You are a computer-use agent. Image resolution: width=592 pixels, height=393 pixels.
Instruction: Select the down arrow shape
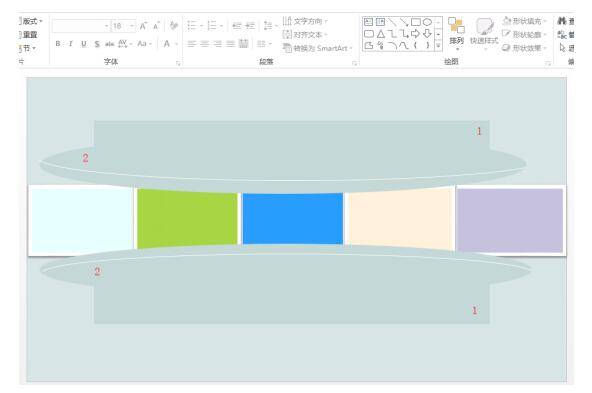[x=427, y=34]
